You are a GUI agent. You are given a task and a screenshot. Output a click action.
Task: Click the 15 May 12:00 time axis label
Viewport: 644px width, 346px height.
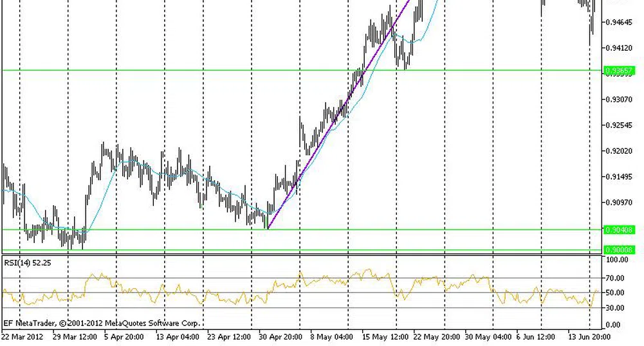[x=384, y=336]
